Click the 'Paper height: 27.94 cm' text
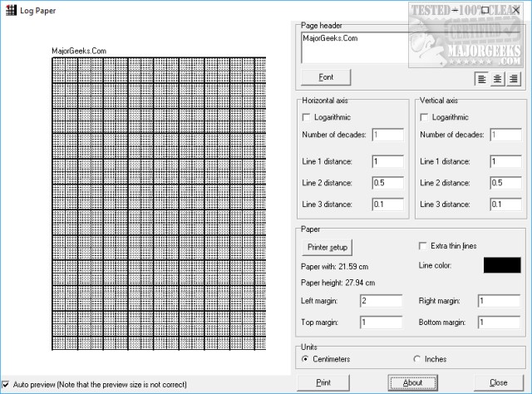The image size is (532, 394). click(x=338, y=283)
